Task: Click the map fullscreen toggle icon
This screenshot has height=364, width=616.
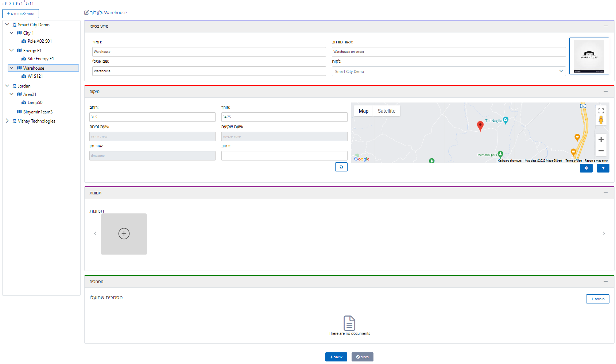Action: coord(601,111)
